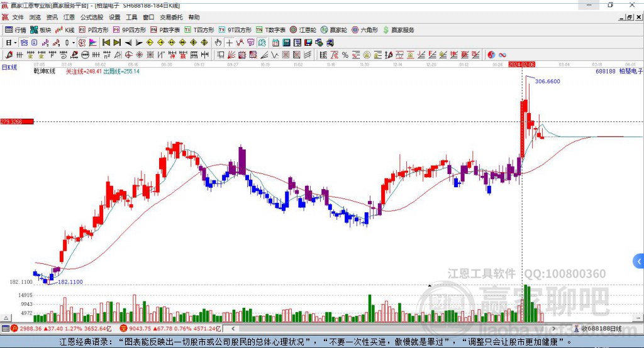Viewport: 644px width, 348px height.
Task: Select the Gann fan lines tool
Action: click(x=231, y=55)
